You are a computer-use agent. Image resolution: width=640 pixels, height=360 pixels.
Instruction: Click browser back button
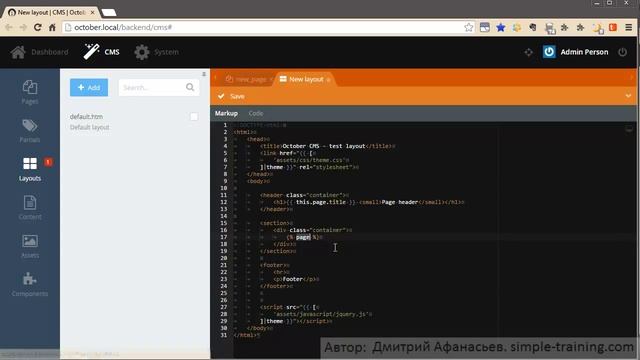[9, 27]
